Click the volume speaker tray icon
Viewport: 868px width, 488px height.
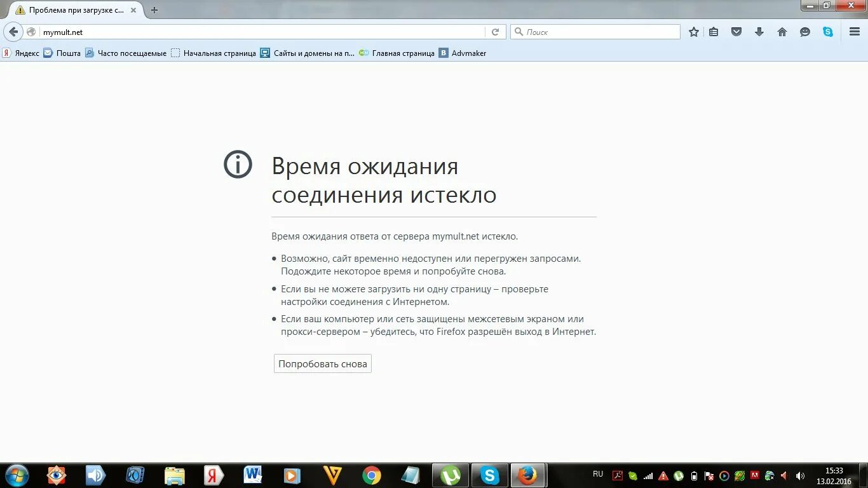[x=800, y=475]
